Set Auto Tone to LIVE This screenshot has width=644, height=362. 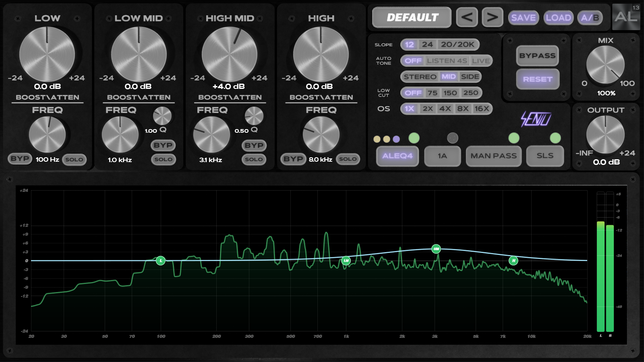[481, 61]
